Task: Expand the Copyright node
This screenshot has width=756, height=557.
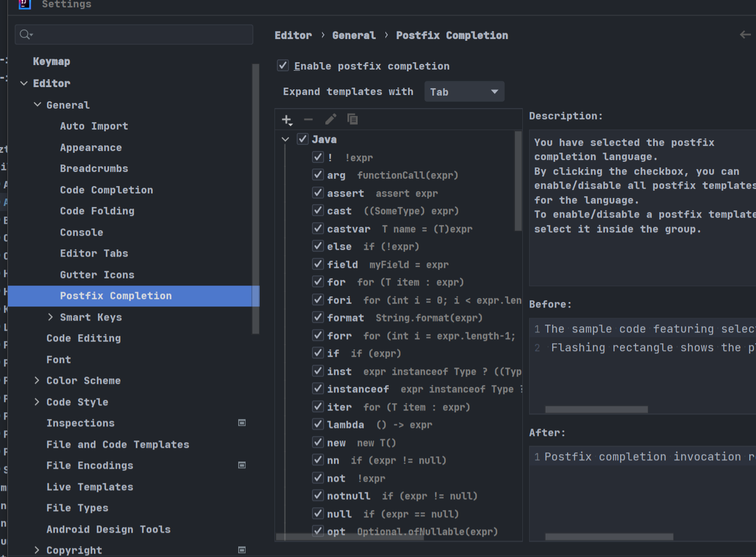Action: click(x=37, y=550)
